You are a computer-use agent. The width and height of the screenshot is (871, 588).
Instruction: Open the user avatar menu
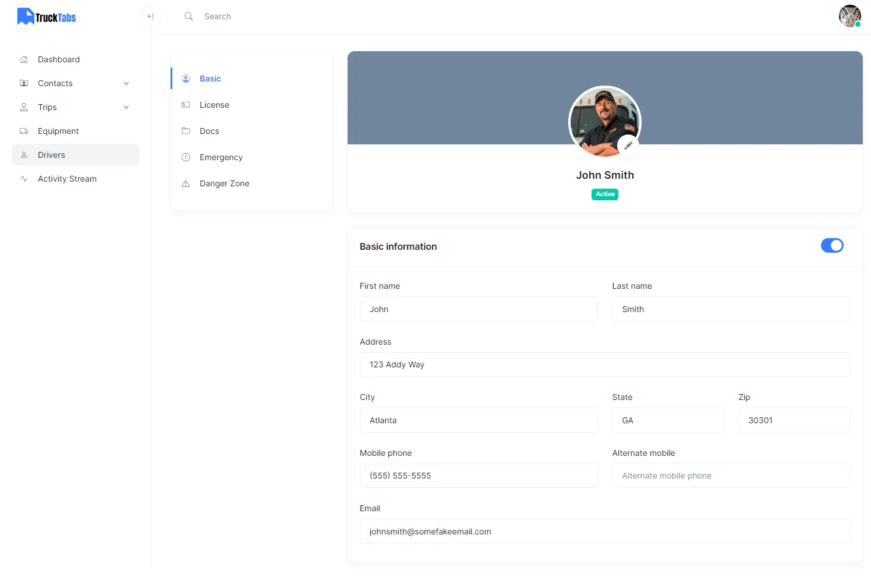point(849,16)
